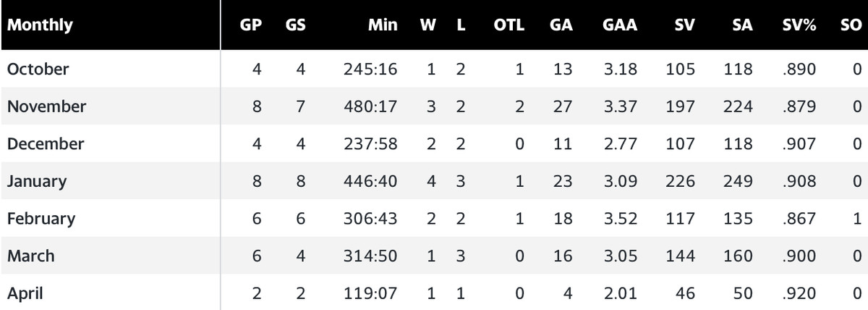Sort by the Min column header
This screenshot has width=868, height=310.
point(383,25)
